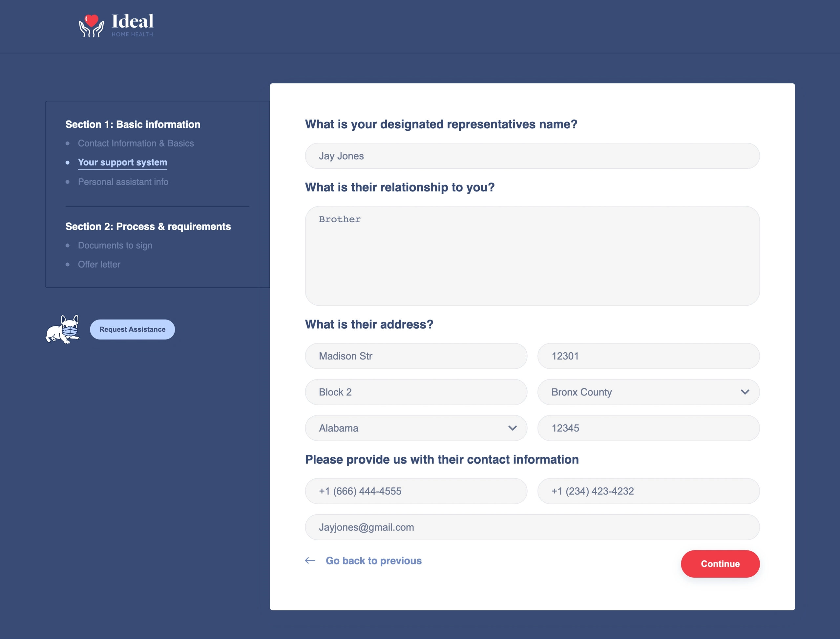Click the masked bulldog mascot icon
Viewport: 840px width, 639px height.
(63, 329)
